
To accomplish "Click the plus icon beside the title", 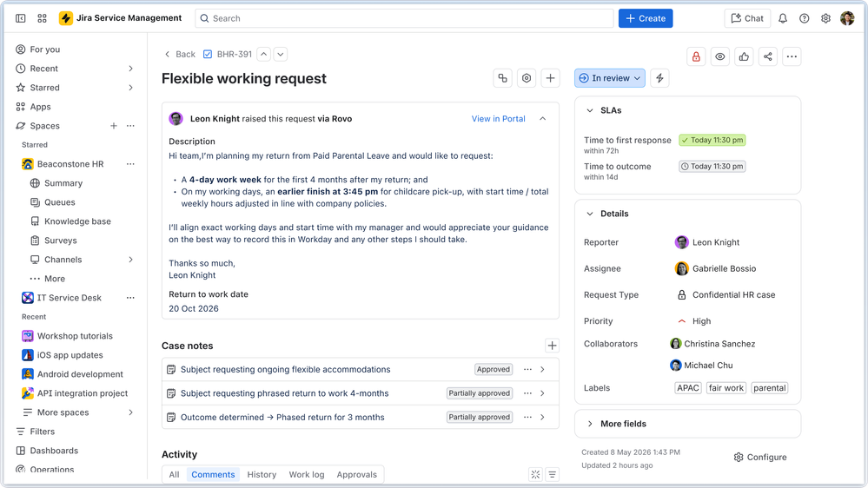I will pos(550,78).
